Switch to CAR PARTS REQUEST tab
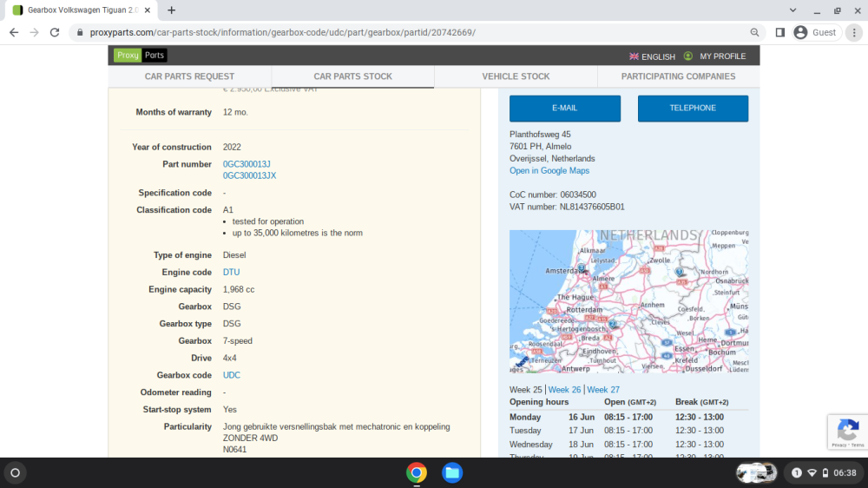Screen dimensions: 868x488 (x=189, y=76)
